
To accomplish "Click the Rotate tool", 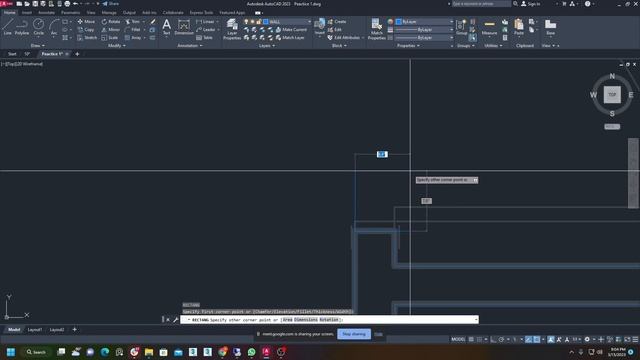I will point(111,22).
